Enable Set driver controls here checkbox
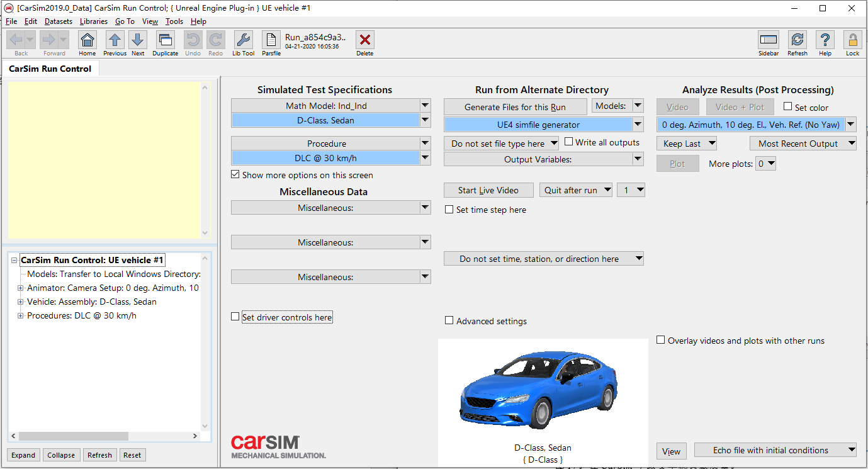 click(x=235, y=317)
